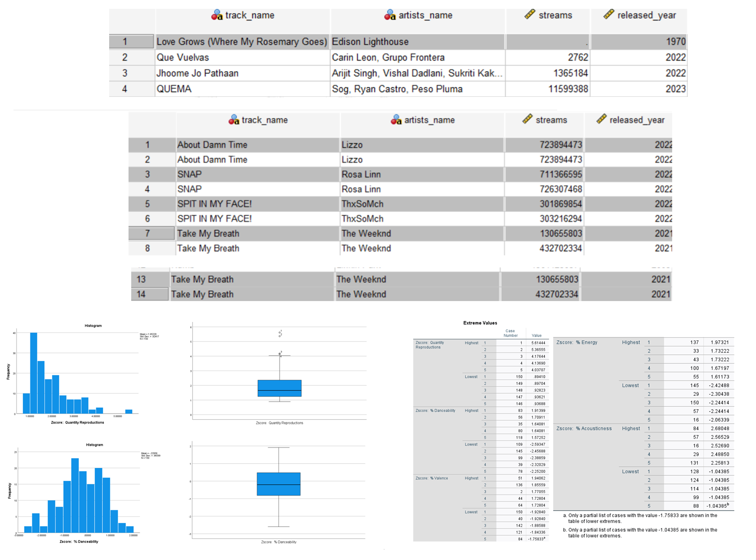Click the Zscore % Acousticness row label
The width and height of the screenshot is (756, 560).
tap(584, 429)
